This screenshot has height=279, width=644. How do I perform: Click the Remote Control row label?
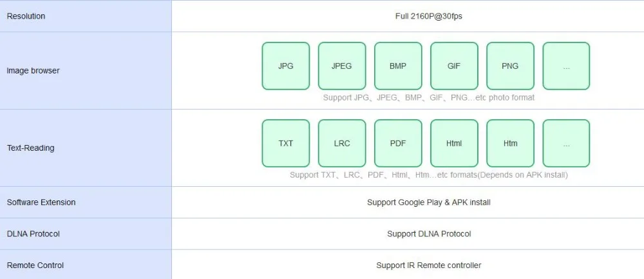[x=35, y=265]
